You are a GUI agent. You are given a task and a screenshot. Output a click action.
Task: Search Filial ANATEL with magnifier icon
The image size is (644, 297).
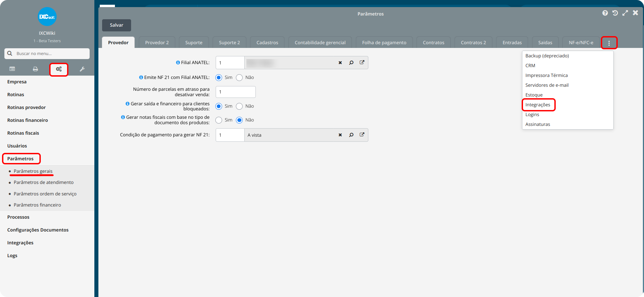351,63
